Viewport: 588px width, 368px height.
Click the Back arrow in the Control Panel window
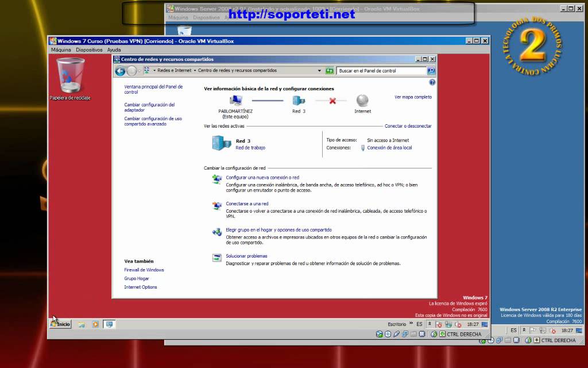120,71
